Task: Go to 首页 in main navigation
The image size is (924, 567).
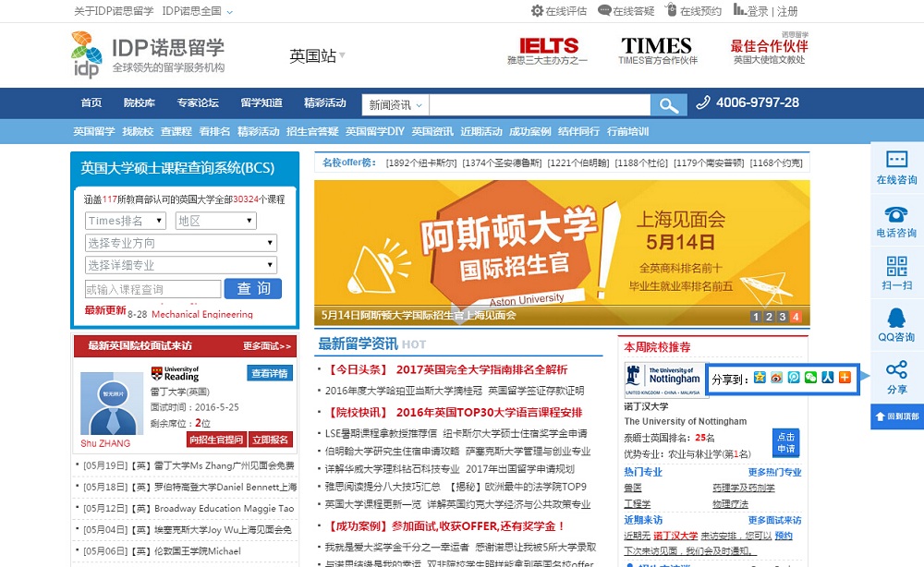Action: [x=91, y=103]
